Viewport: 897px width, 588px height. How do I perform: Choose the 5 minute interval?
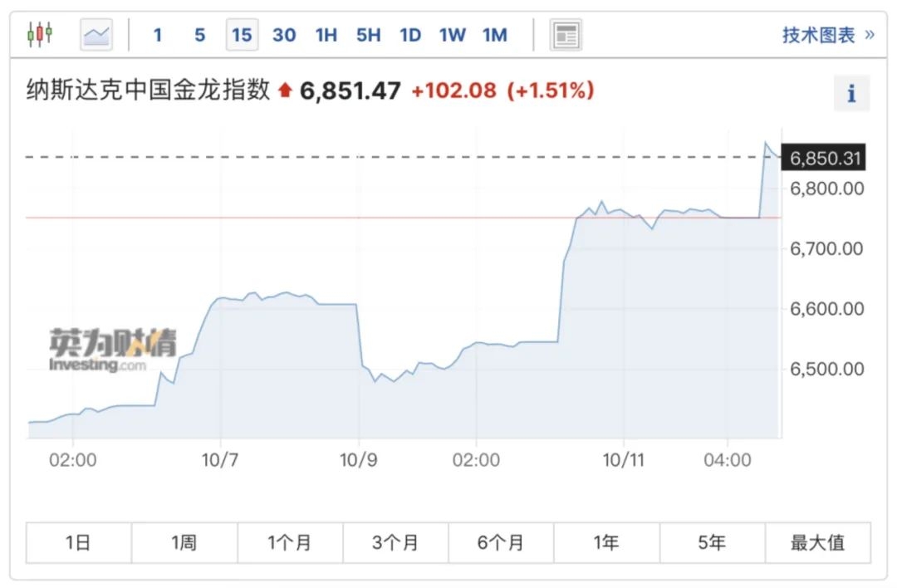point(199,35)
